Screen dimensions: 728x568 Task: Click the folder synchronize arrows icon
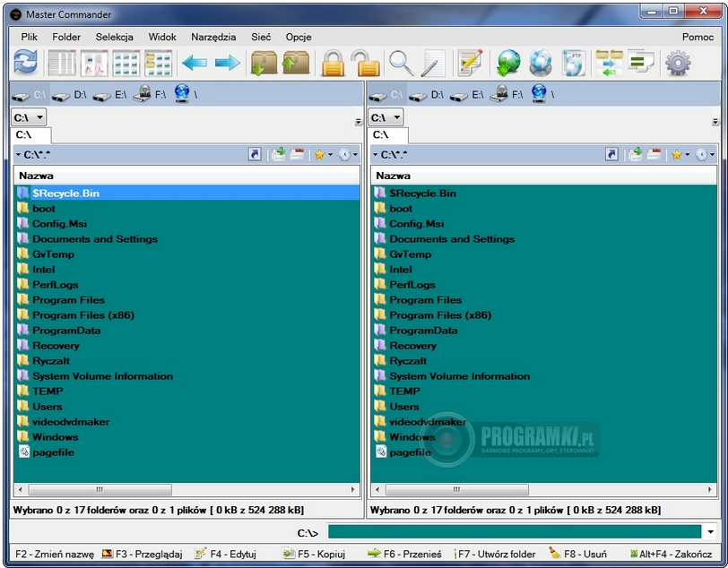609,63
